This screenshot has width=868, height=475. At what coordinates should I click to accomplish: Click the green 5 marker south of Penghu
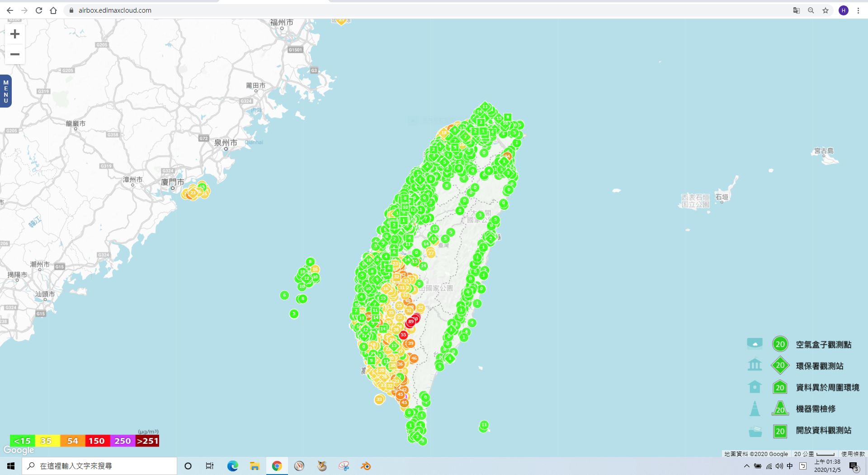click(294, 313)
